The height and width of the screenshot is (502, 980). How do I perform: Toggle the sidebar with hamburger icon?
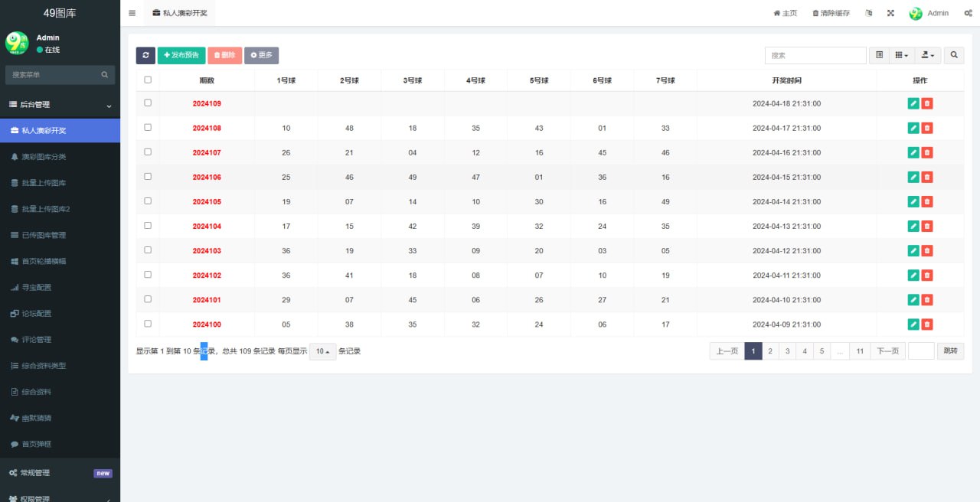click(132, 13)
